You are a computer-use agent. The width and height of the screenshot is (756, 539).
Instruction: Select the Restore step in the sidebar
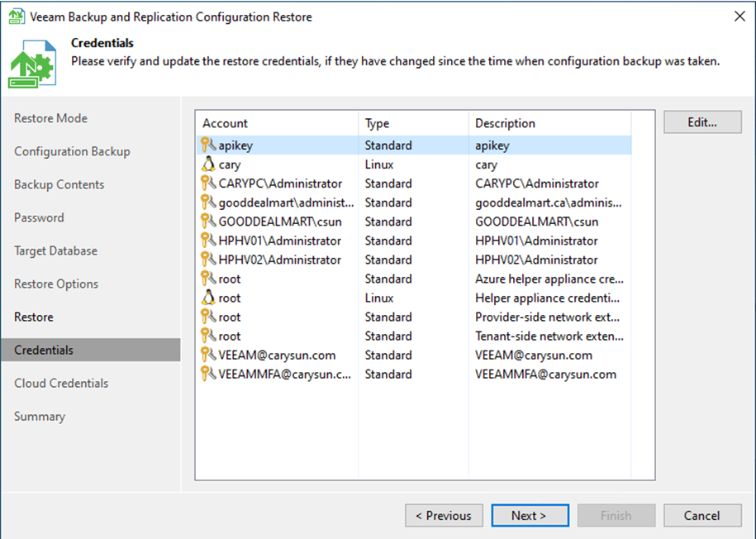34,317
